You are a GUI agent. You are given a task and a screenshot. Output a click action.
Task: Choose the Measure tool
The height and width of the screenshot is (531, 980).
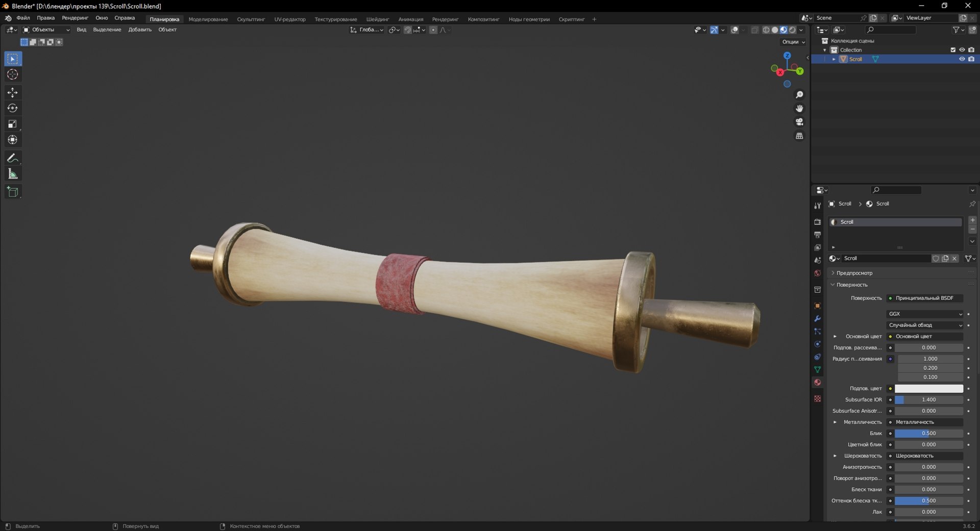pyautogui.click(x=13, y=174)
